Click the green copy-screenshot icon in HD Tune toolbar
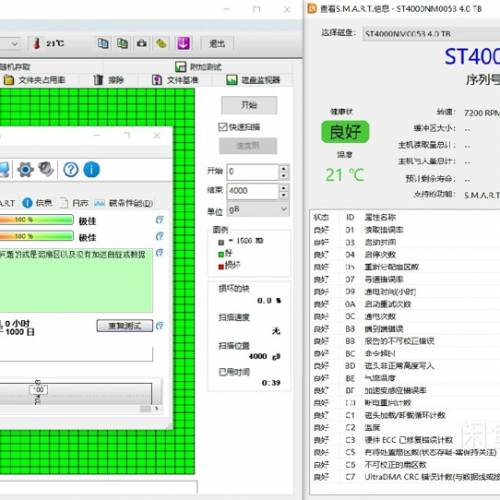 [122, 43]
